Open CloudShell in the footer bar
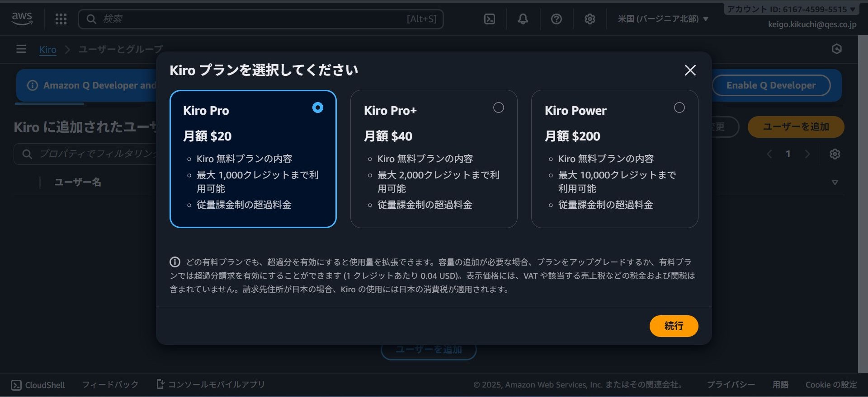Image resolution: width=868 pixels, height=397 pixels. [x=38, y=385]
